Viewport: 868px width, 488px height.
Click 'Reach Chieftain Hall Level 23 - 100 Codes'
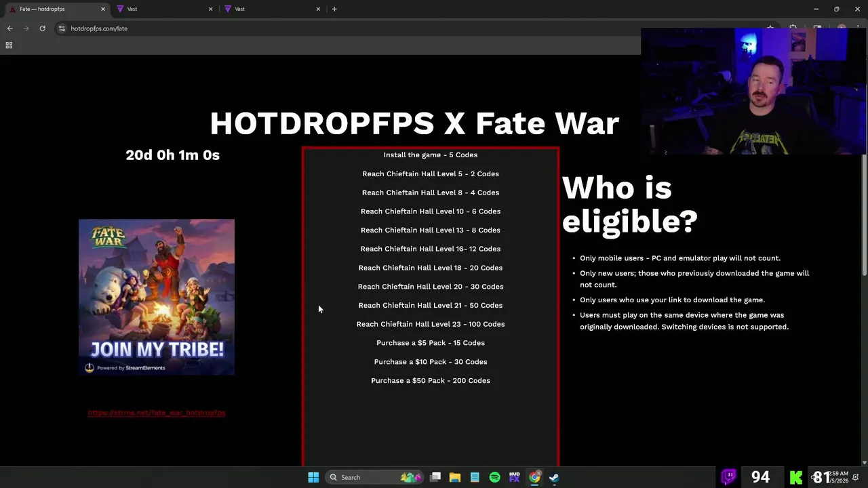431,324
